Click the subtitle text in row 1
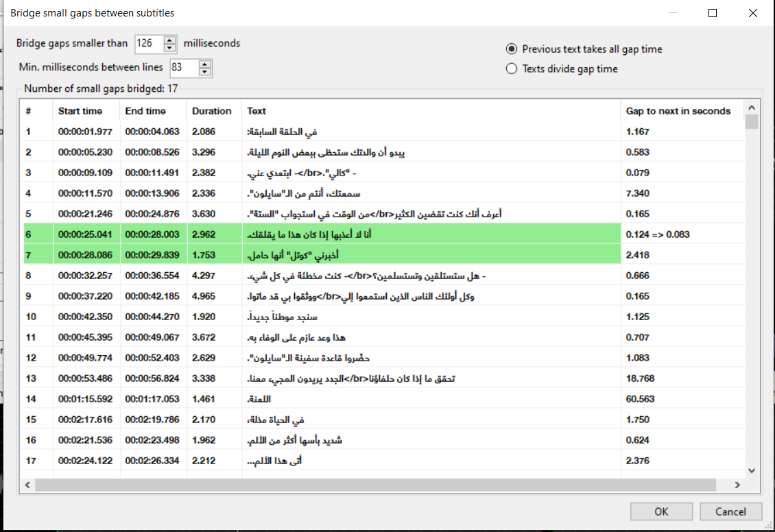Image resolution: width=775 pixels, height=532 pixels. (282, 132)
